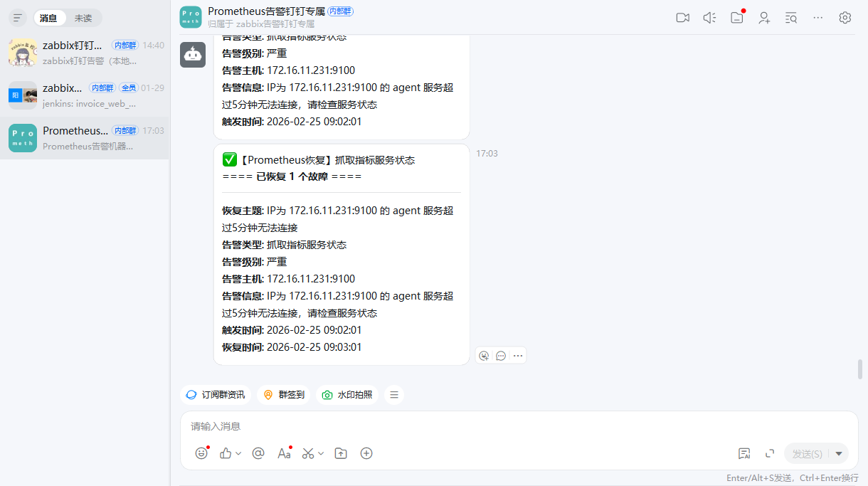
Task: Click the chat vertical scrollbar thumb
Action: (860, 369)
